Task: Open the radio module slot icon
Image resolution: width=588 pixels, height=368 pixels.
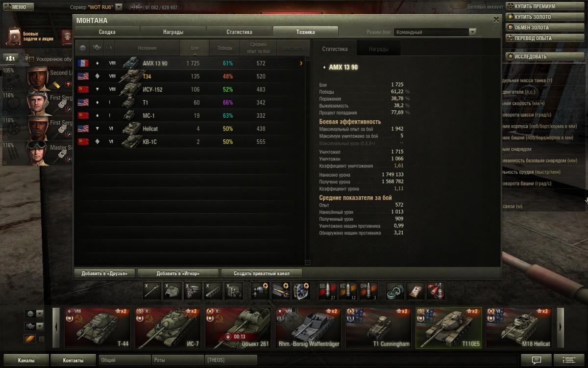Action: tap(234, 291)
